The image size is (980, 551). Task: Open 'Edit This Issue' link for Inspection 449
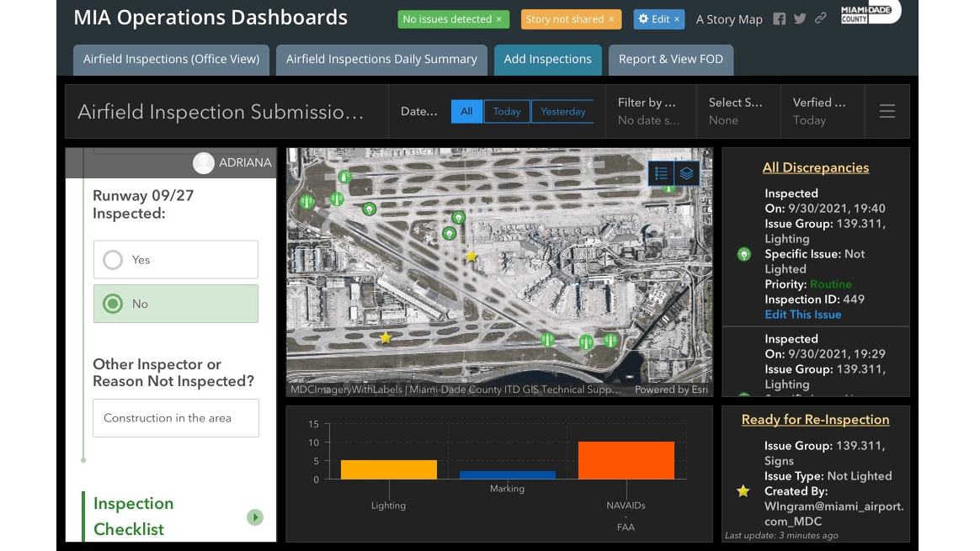coord(802,315)
